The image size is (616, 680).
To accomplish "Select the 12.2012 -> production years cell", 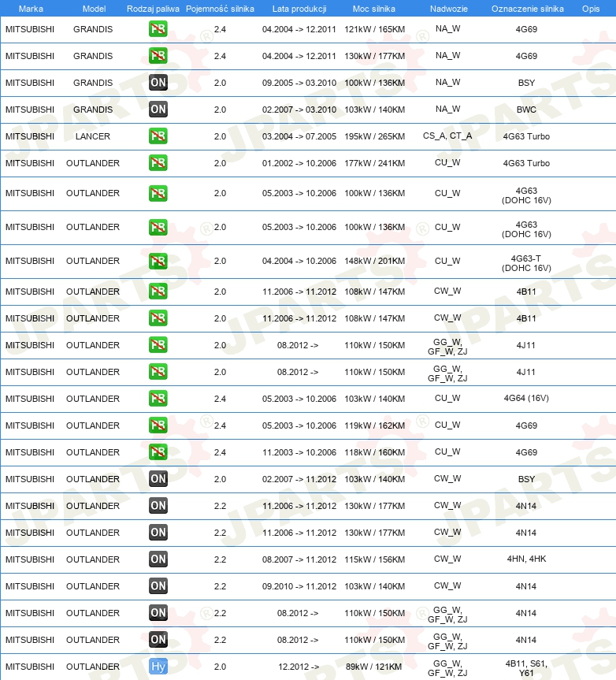I will click(299, 667).
